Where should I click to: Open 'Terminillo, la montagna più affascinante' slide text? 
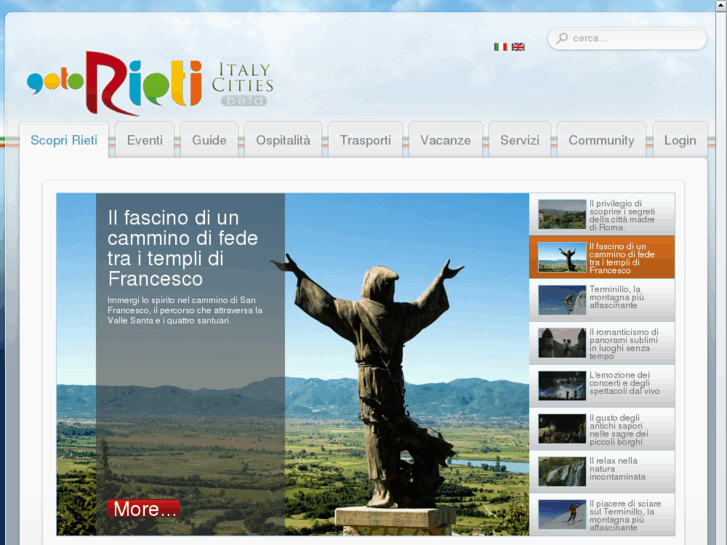click(x=617, y=297)
